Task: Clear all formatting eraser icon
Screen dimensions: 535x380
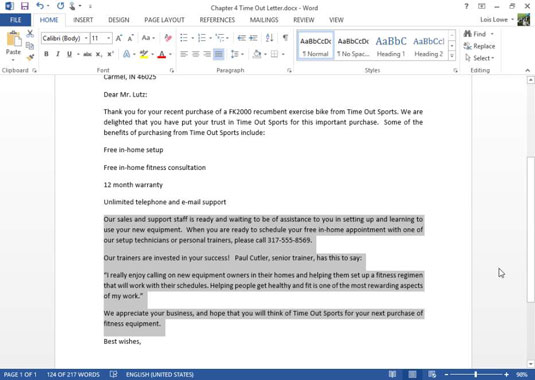Action: 168,38
